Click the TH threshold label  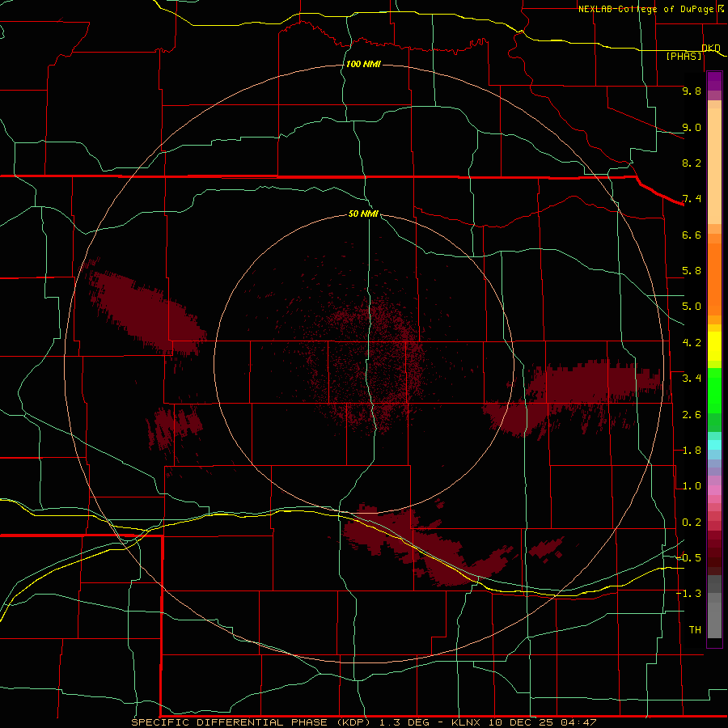pos(695,630)
